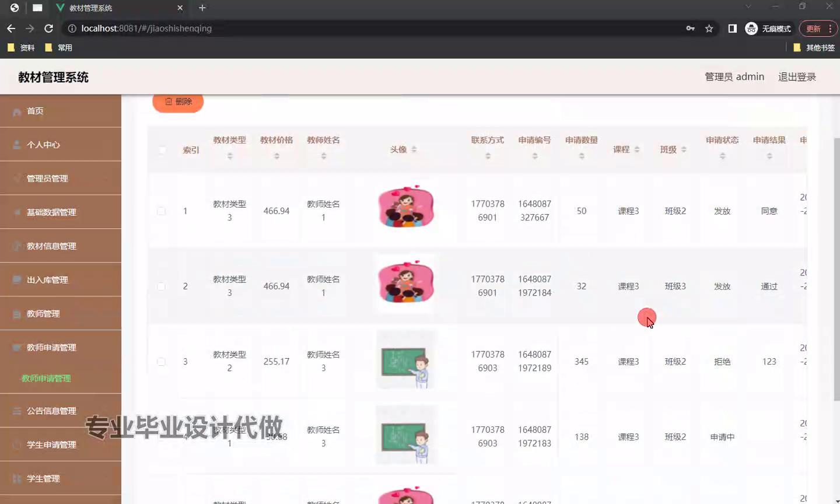This screenshot has height=504, width=840.
Task: Click quantity 345 in row 3
Action: click(582, 362)
